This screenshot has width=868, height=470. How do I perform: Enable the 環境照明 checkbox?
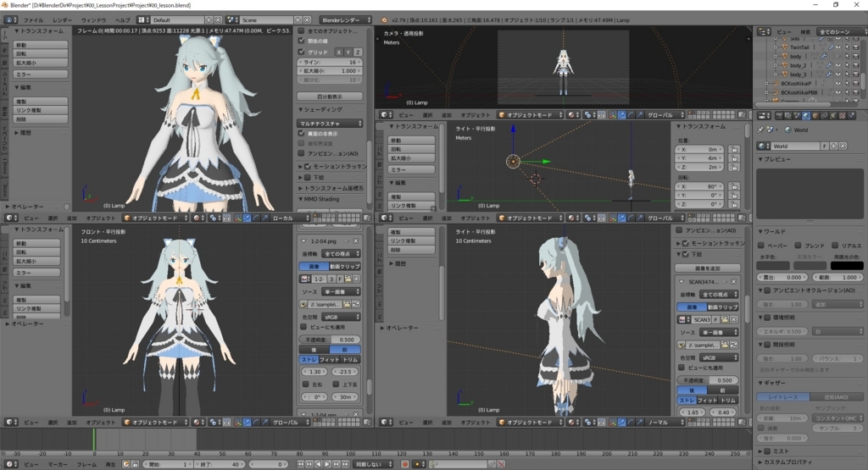point(767,318)
